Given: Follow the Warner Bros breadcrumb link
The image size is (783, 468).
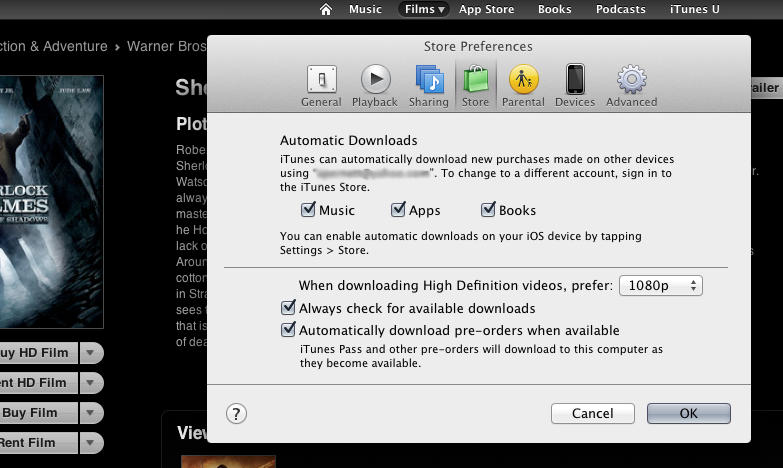Looking at the screenshot, I should (167, 46).
